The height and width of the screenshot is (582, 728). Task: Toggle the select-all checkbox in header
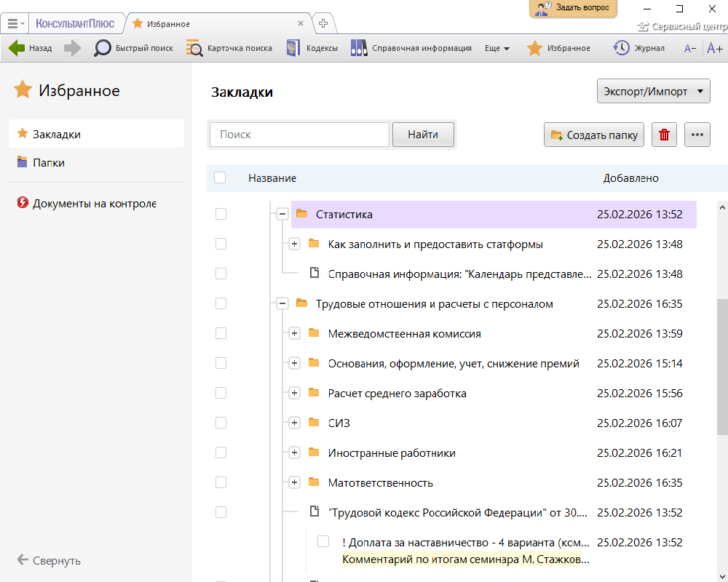click(x=220, y=178)
